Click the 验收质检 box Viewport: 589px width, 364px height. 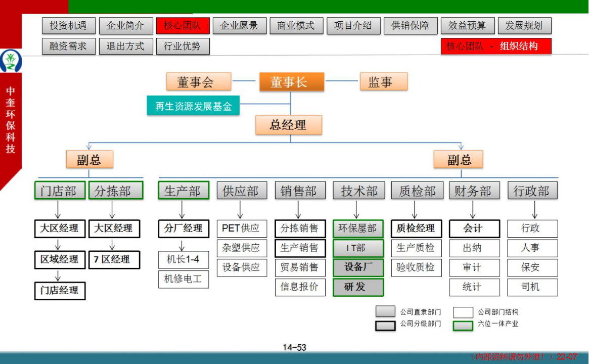(x=417, y=267)
